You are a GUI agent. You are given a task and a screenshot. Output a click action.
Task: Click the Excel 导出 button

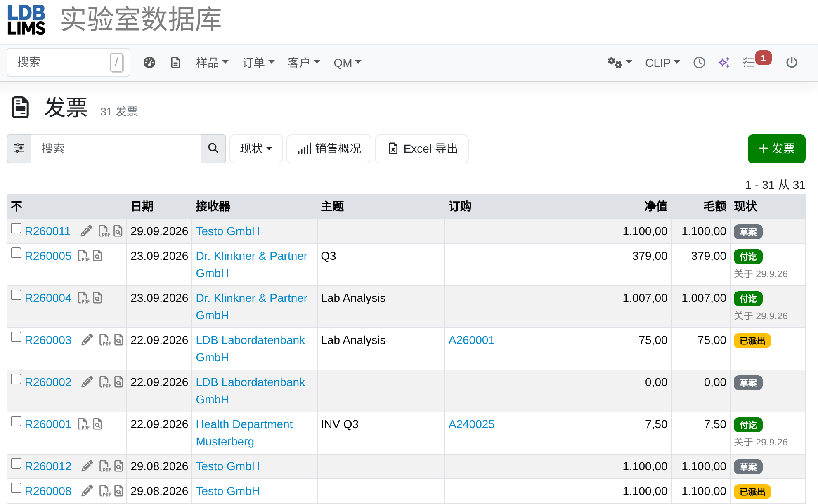(422, 148)
